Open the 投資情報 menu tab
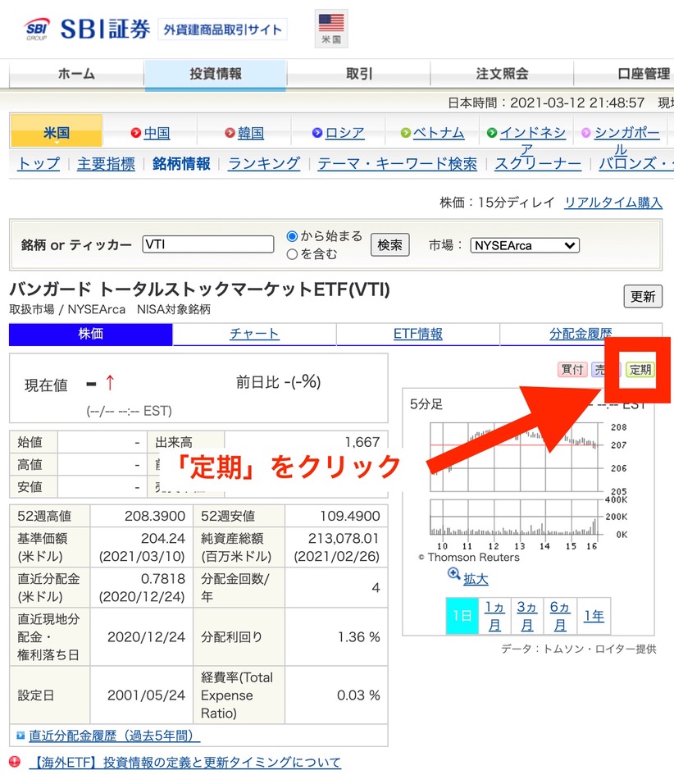 tap(216, 75)
